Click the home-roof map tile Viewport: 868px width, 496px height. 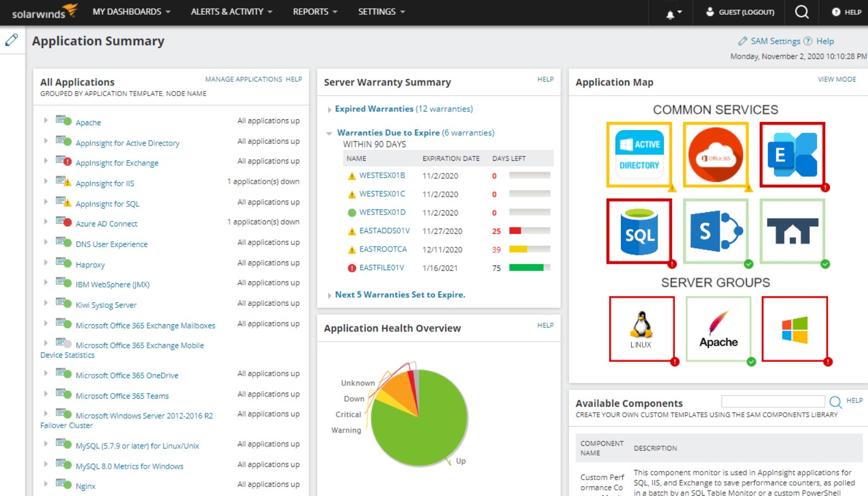pyautogui.click(x=793, y=231)
